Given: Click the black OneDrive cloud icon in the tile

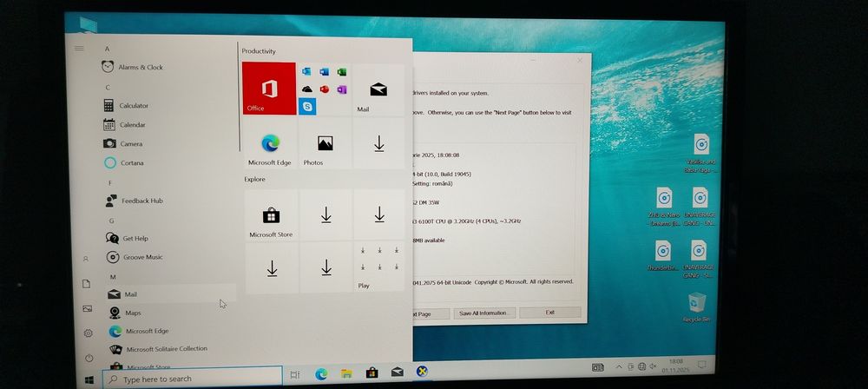Looking at the screenshot, I should 307,89.
